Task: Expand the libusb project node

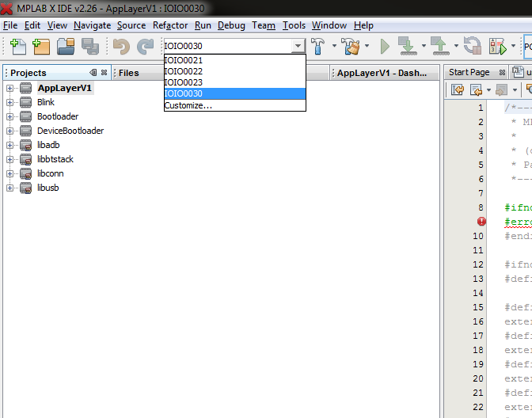Action: [x=10, y=188]
